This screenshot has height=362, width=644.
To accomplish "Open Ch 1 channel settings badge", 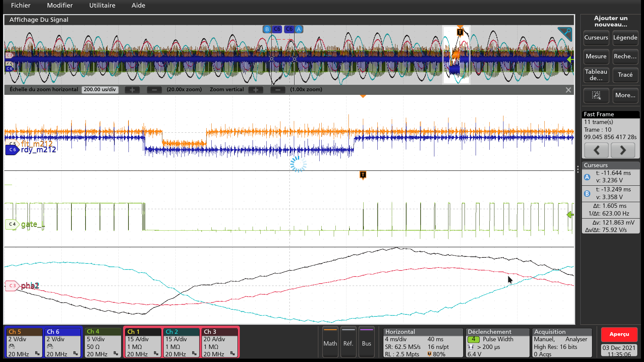I will 143,343.
